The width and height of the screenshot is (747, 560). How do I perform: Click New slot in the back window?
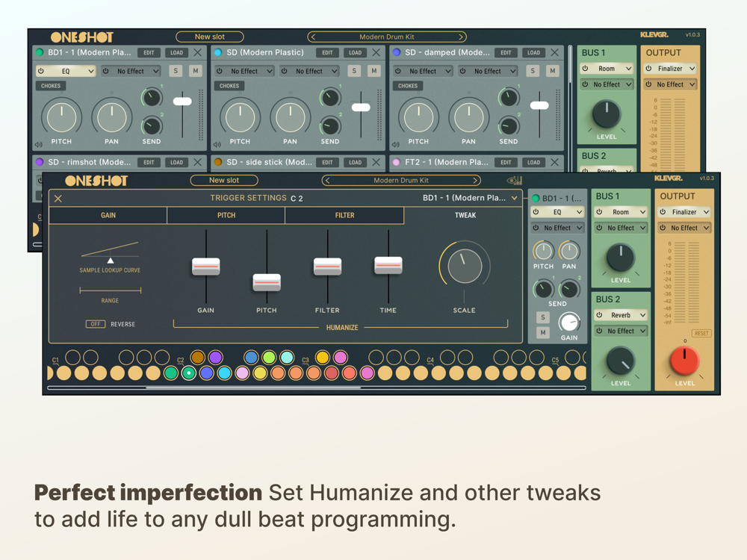pos(210,37)
